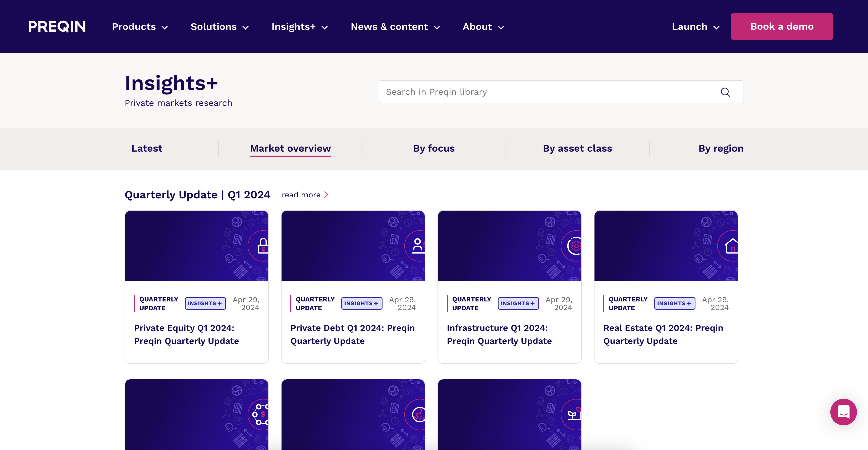Click the Search in Preqin library field

pos(561,92)
